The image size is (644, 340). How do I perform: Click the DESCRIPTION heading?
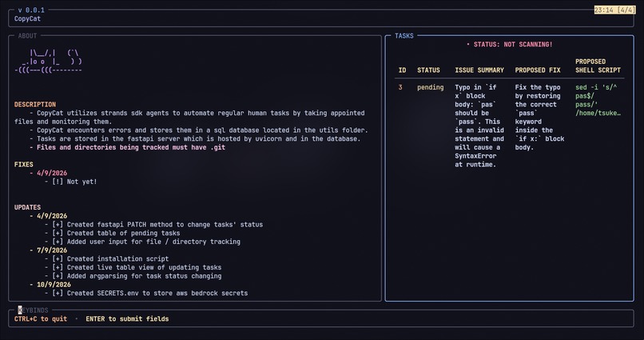35,105
